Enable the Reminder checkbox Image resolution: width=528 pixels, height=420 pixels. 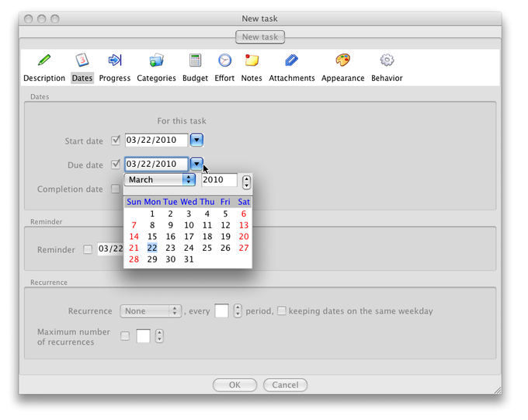[88, 249]
